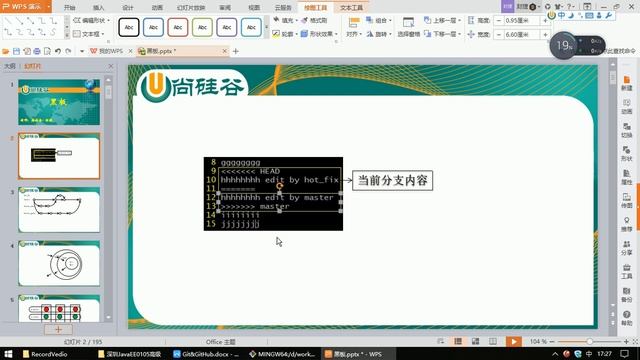640x360 pixels.
Task: Apply the green-outlined Abc shape style
Action: (x=202, y=27)
